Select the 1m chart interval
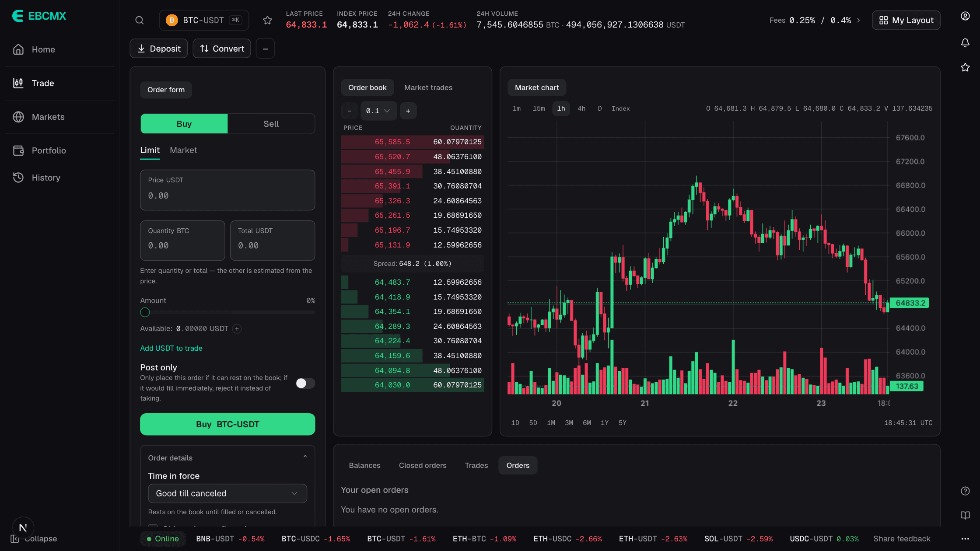Viewport: 980px width, 551px height. pyautogui.click(x=517, y=108)
